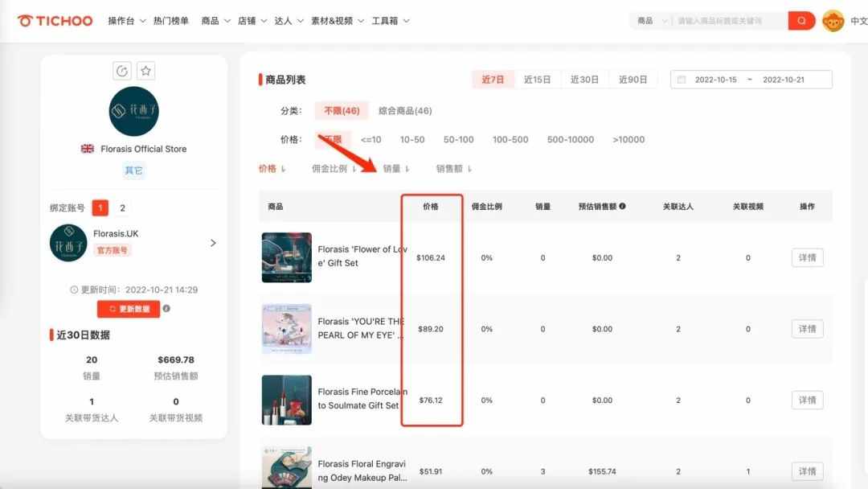Viewport: 868px width, 489px height.
Task: Switch language via 中文 selector
Action: [858, 21]
